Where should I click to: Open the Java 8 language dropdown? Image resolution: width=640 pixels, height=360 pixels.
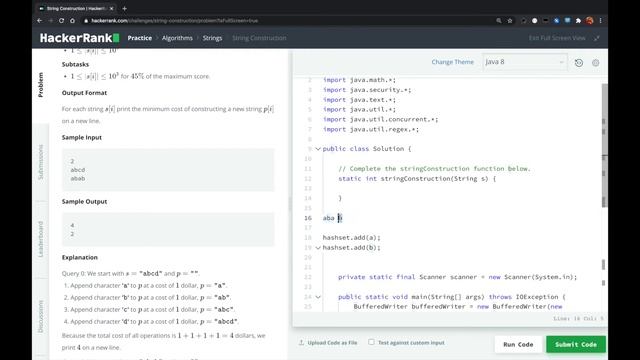(524, 62)
